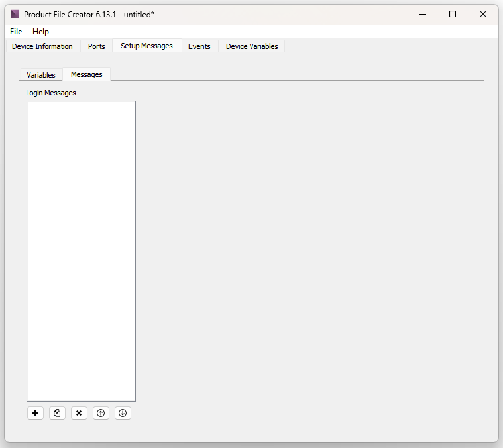Delete selected login message using X icon
This screenshot has height=448, width=503.
coord(79,413)
